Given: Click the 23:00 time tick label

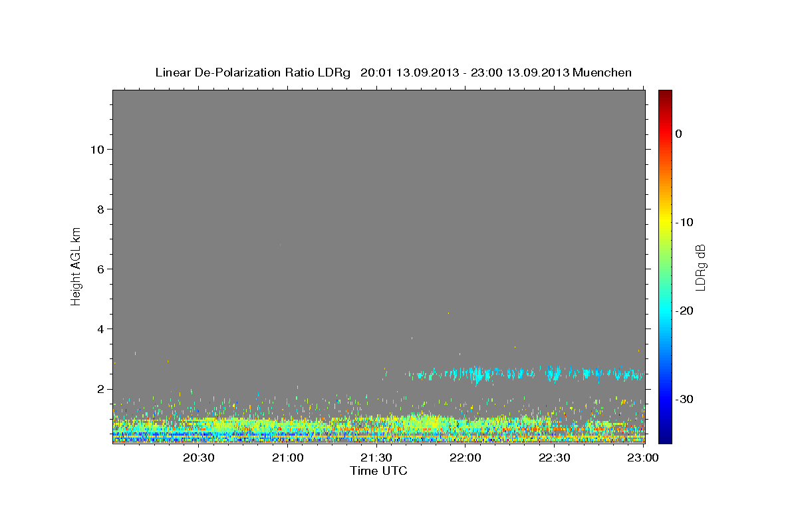Looking at the screenshot, I should pyautogui.click(x=643, y=458).
